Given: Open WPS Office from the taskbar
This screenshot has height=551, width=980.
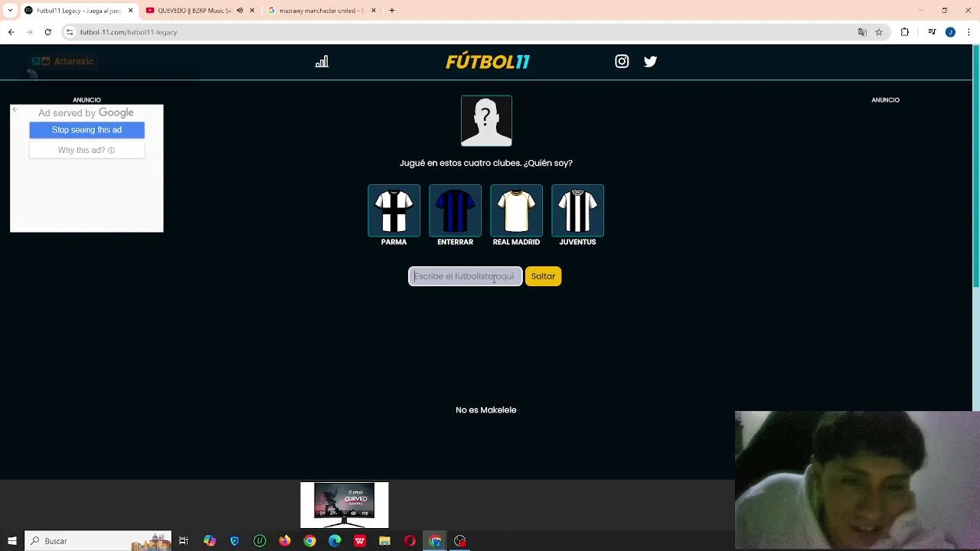Looking at the screenshot, I should (x=360, y=541).
